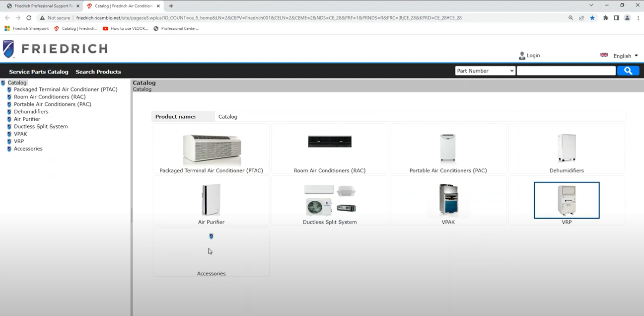Open the browser side panel icon

click(x=616, y=18)
